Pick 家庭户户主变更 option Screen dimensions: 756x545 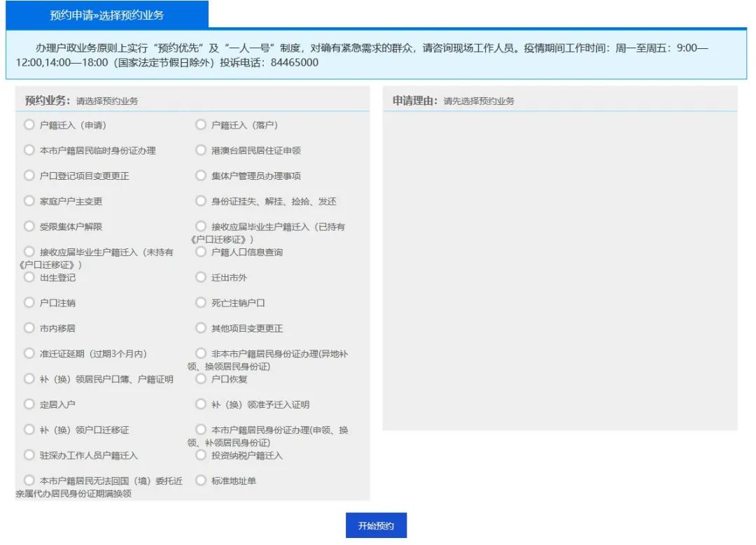click(x=29, y=201)
